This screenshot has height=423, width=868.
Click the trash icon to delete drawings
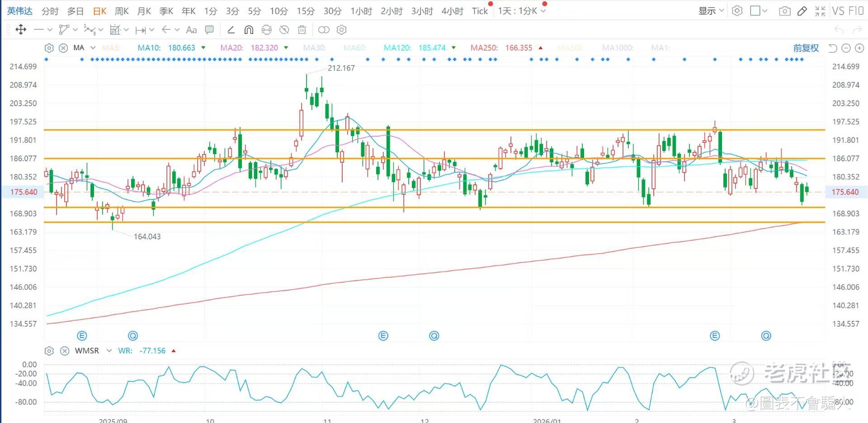pos(302,30)
